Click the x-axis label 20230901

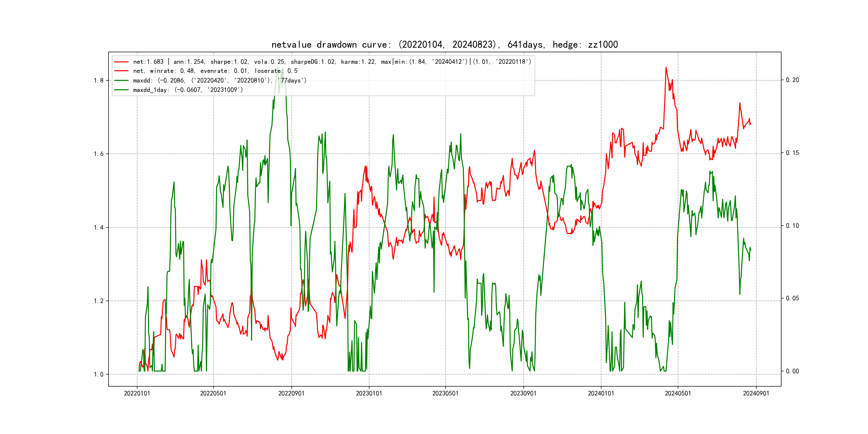(x=523, y=394)
